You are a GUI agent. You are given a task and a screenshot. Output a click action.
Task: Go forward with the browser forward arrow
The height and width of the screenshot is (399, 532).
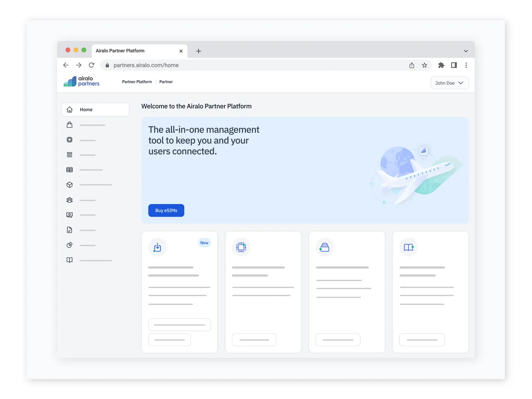pyautogui.click(x=79, y=65)
